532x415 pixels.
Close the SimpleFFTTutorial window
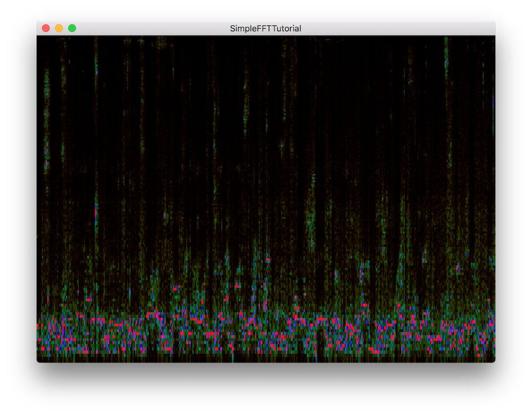46,28
